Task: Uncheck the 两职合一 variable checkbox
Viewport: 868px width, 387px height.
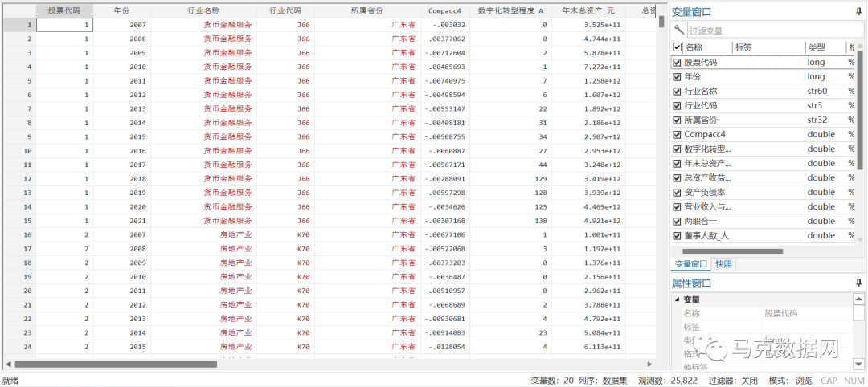Action: [677, 221]
